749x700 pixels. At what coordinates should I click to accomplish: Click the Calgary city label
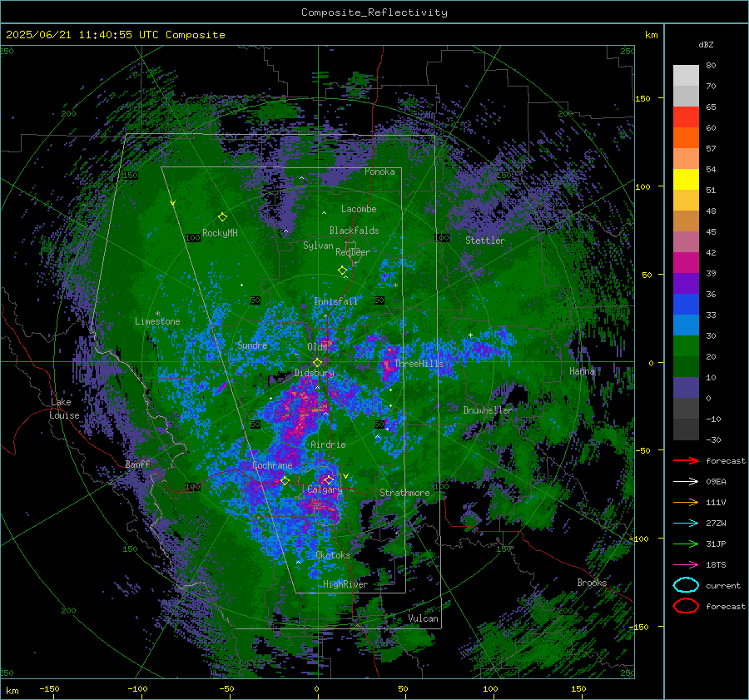[325, 489]
